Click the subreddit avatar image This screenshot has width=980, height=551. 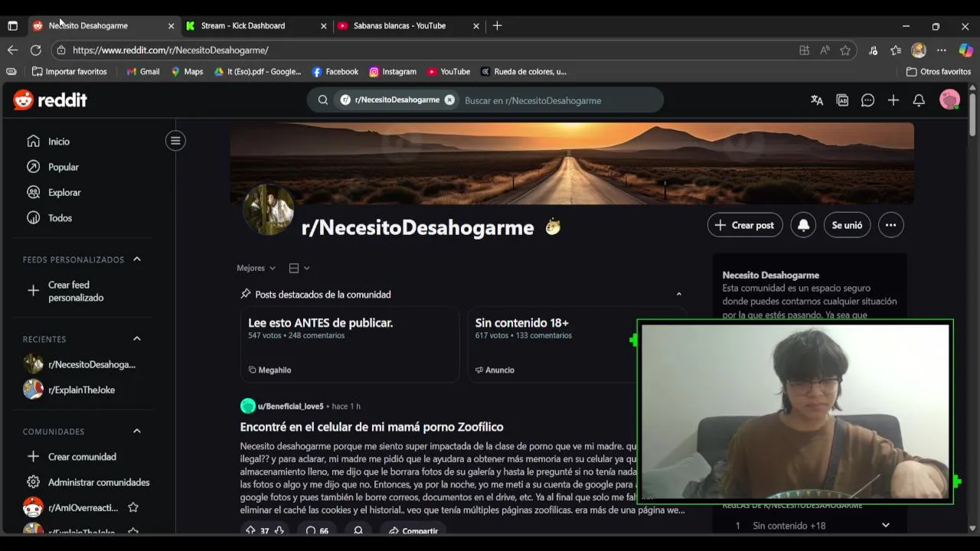click(269, 210)
